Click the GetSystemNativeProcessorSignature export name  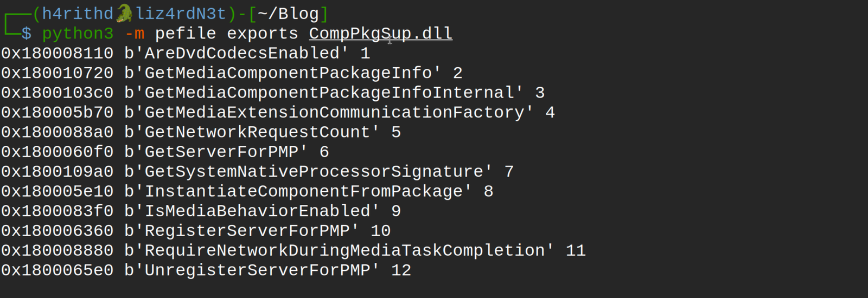(314, 172)
